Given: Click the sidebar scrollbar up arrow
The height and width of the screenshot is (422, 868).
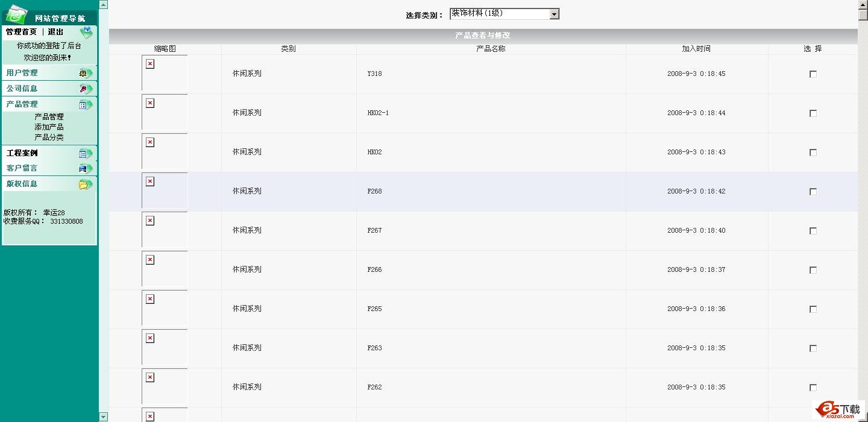Looking at the screenshot, I should pyautogui.click(x=103, y=5).
